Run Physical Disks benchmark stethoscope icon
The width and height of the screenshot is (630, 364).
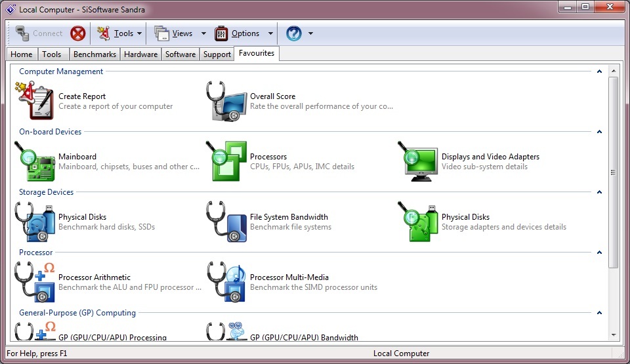pos(35,222)
